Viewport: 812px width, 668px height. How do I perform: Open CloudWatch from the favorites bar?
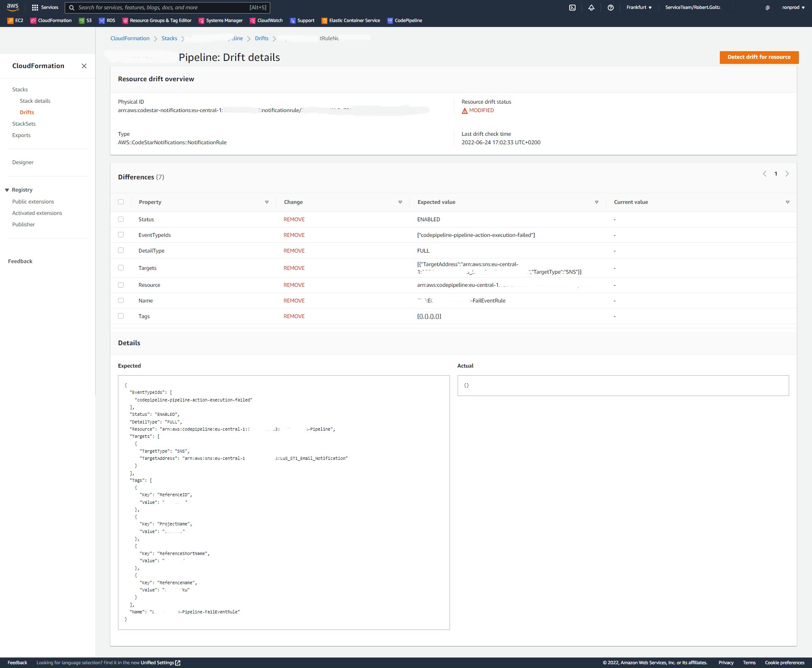[266, 20]
